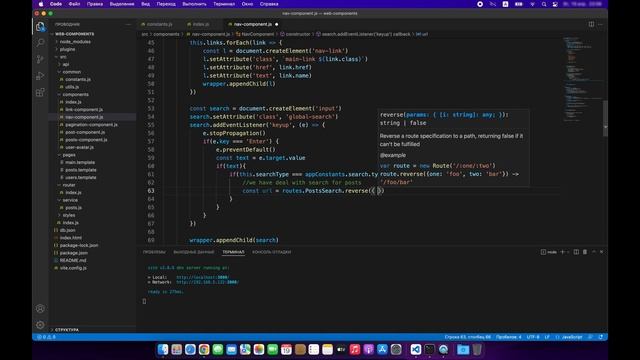Split the terminal with the panel split icon
This screenshot has width=640, height=360.
click(576, 252)
